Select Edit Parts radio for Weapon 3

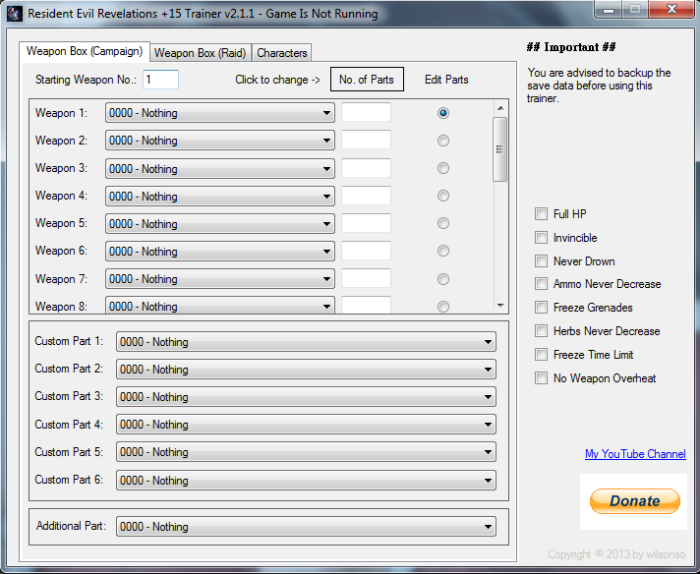(443, 168)
